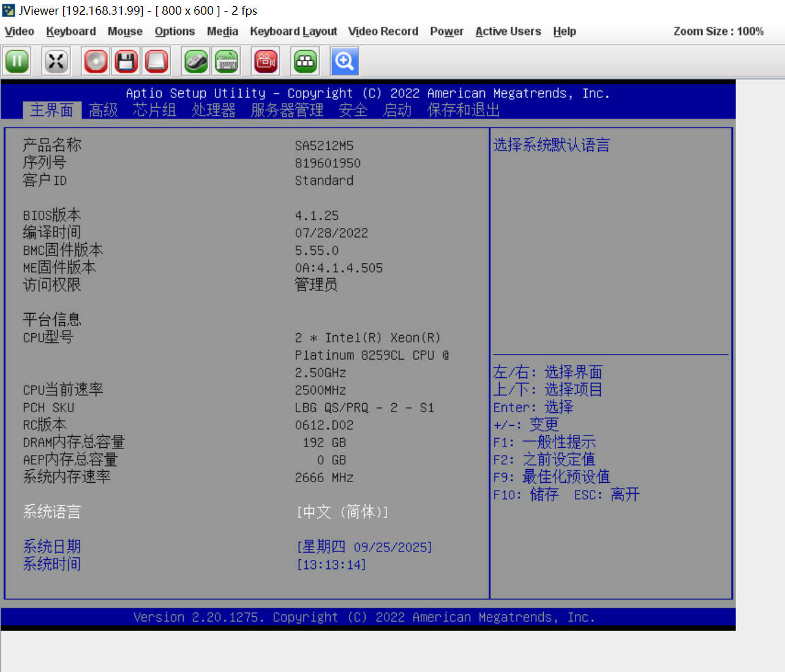Open the [中文（简体)] language value
This screenshot has width=785, height=672.
coord(342,512)
